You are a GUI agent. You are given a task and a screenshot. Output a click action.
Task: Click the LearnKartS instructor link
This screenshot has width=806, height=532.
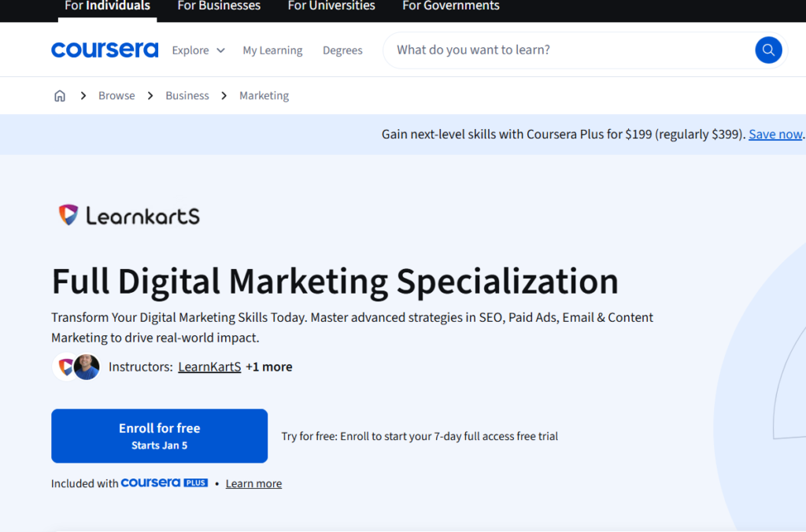point(209,367)
